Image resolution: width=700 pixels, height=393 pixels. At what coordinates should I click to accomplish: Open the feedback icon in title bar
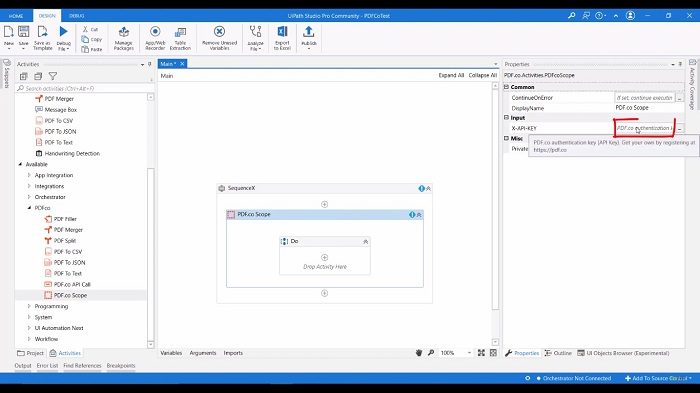coord(586,16)
